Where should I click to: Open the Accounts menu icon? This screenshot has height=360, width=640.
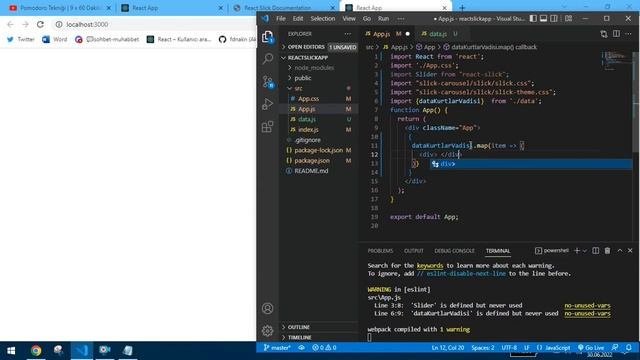[x=268, y=308]
